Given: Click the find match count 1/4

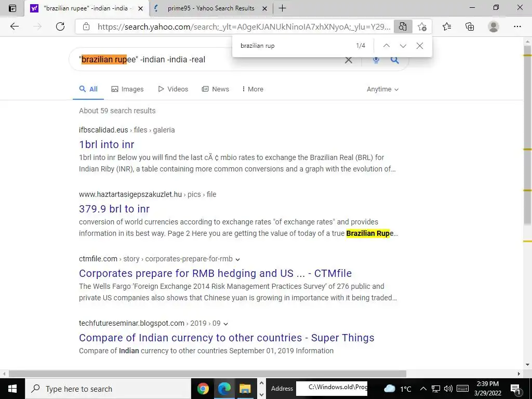Looking at the screenshot, I should tap(361, 46).
